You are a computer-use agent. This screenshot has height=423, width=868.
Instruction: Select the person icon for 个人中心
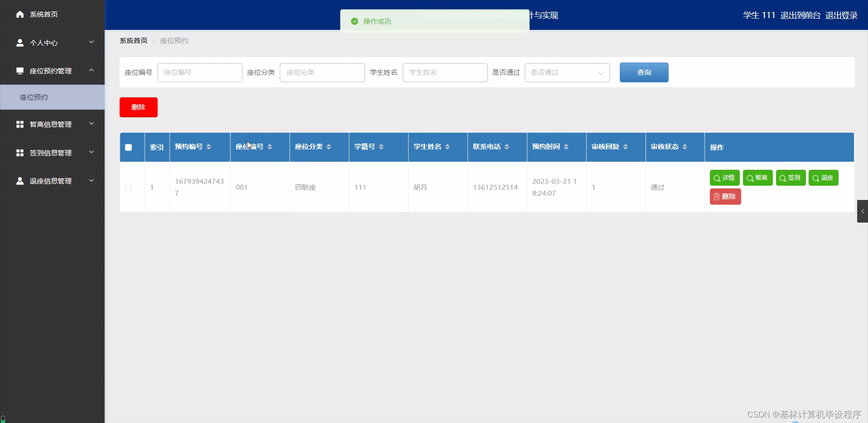(20, 43)
